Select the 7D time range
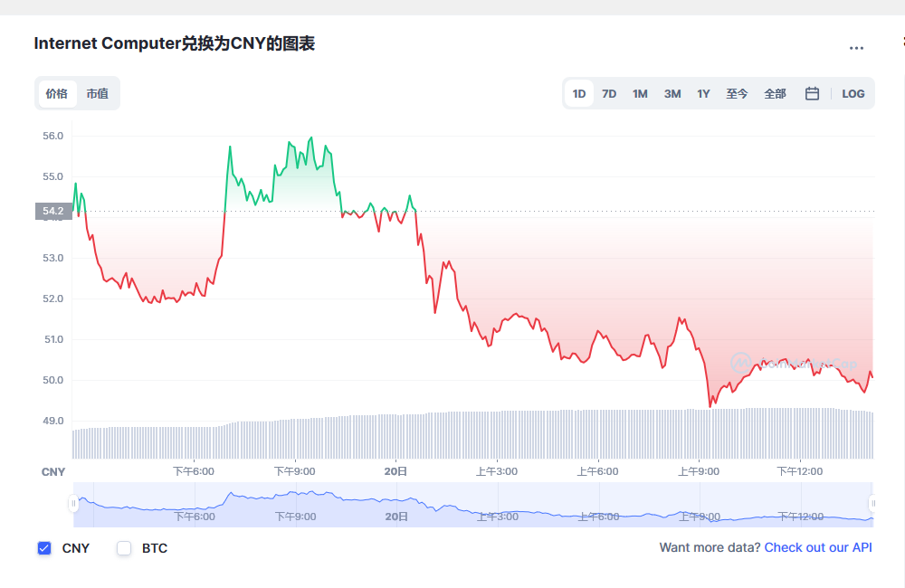This screenshot has height=588, width=905. pyautogui.click(x=609, y=93)
